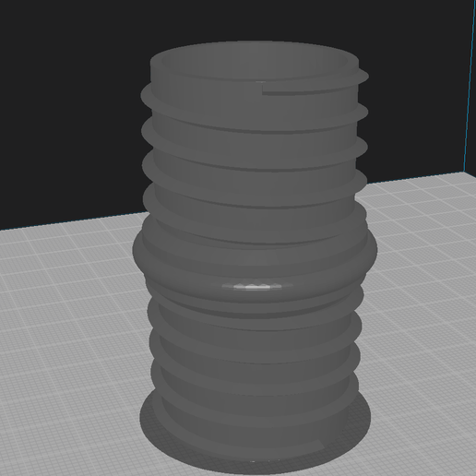This screenshot has height=476, width=476.
Task: Click the white specular highlight on the middle bulge
Action: coord(252,287)
